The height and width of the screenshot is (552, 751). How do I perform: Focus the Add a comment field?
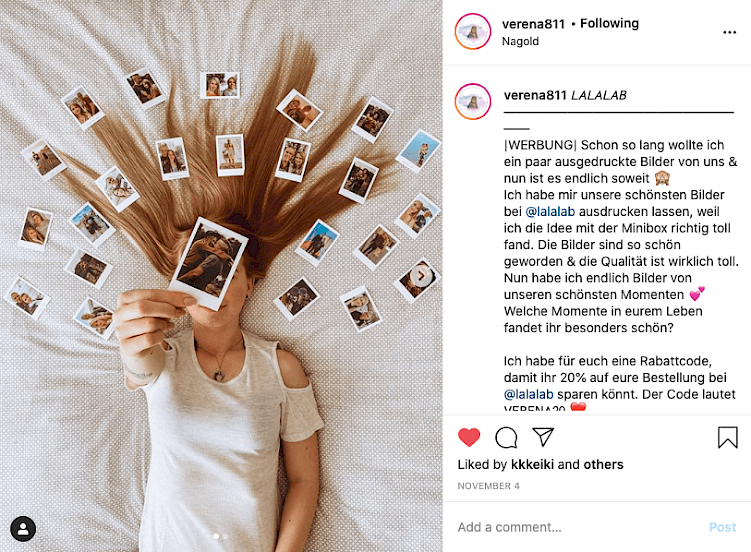click(580, 527)
